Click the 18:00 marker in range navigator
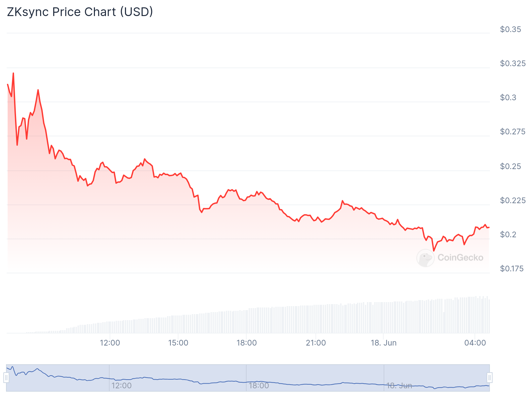The image size is (532, 401). (259, 386)
